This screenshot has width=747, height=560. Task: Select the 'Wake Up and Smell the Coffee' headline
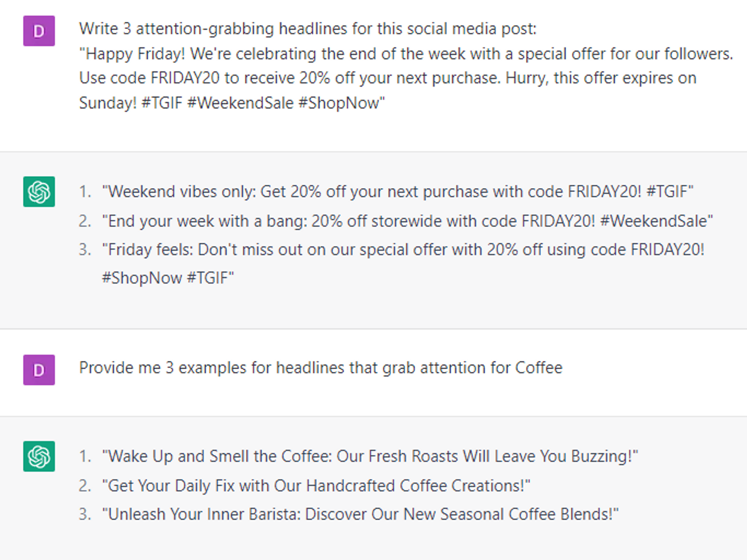(370, 456)
